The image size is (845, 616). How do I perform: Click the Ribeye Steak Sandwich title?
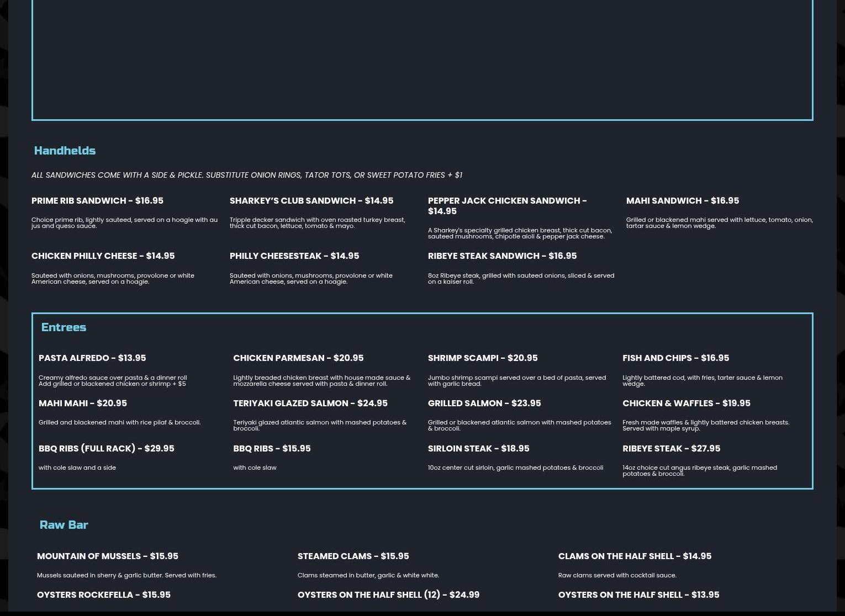[x=501, y=256]
